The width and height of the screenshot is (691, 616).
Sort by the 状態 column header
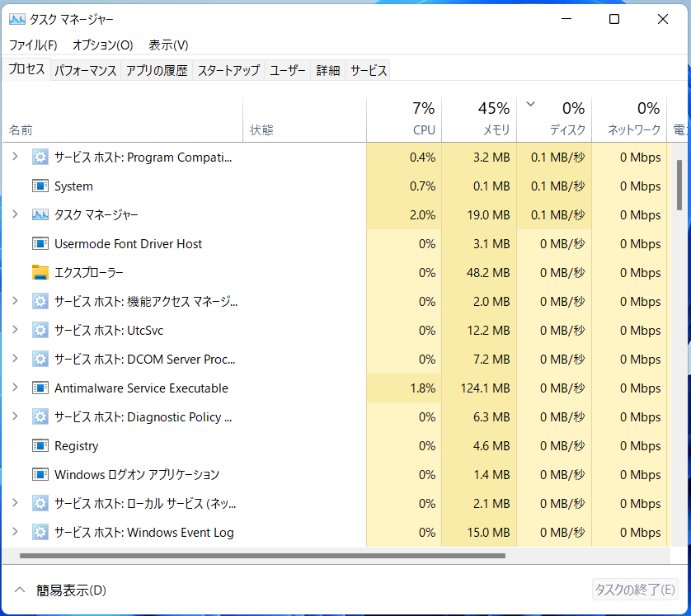(x=304, y=120)
